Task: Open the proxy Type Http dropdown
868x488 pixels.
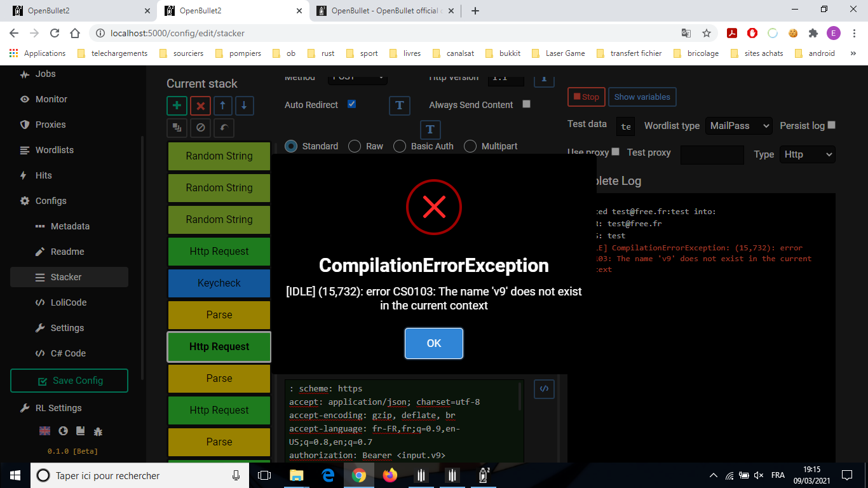Action: 807,154
